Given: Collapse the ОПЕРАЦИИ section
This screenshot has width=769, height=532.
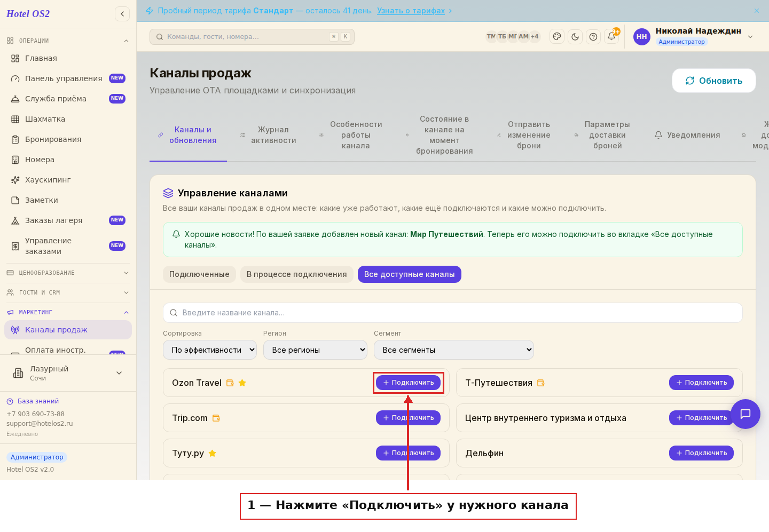Looking at the screenshot, I should 68,41.
